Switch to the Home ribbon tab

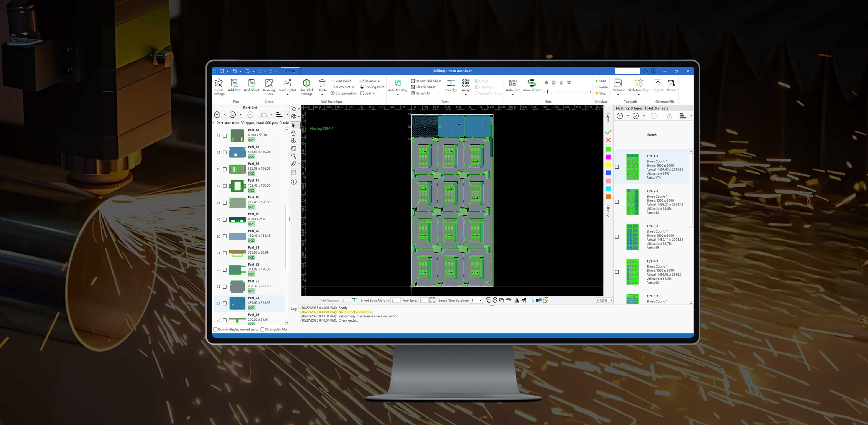pos(290,71)
